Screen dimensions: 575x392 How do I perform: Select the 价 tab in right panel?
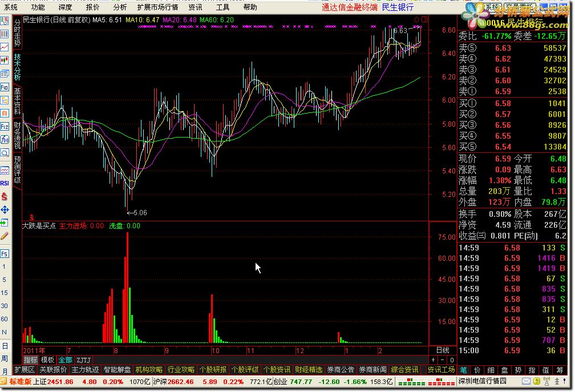[477, 370]
